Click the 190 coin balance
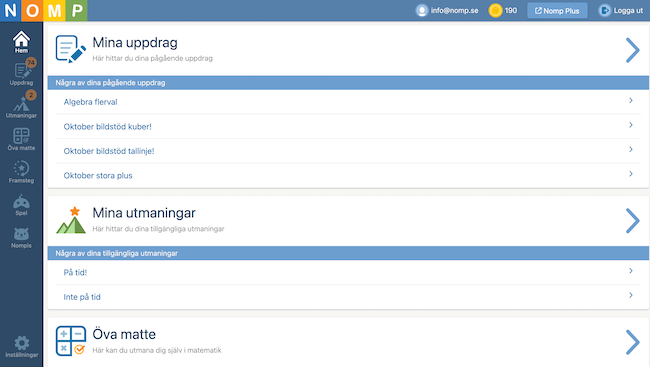This screenshot has height=367, width=650. [511, 11]
